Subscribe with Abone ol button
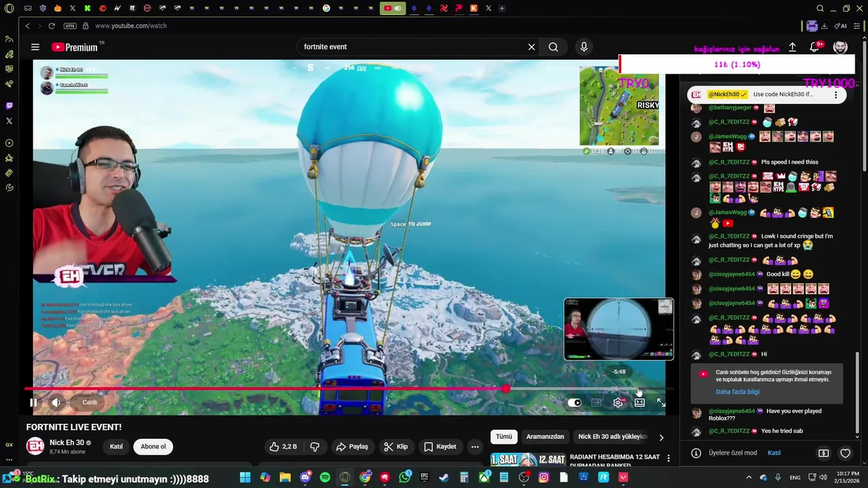868x488 pixels. tap(153, 447)
